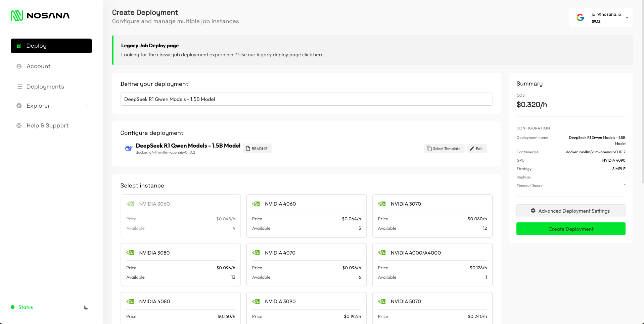
Task: Open the Account section via its person icon
Action: click(x=19, y=66)
